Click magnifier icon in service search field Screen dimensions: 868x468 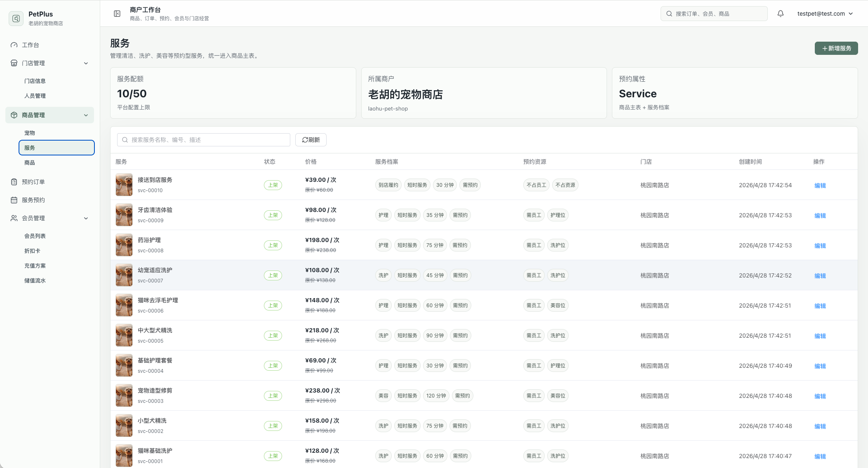pos(125,140)
